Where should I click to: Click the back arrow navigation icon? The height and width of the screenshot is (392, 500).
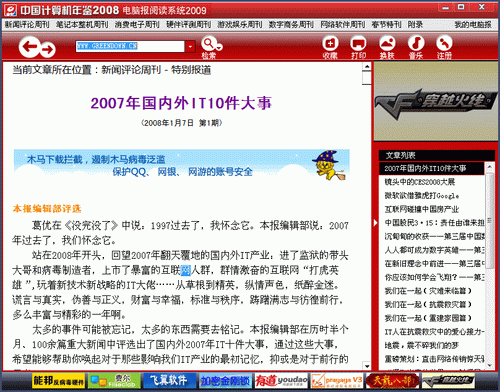tap(30, 47)
